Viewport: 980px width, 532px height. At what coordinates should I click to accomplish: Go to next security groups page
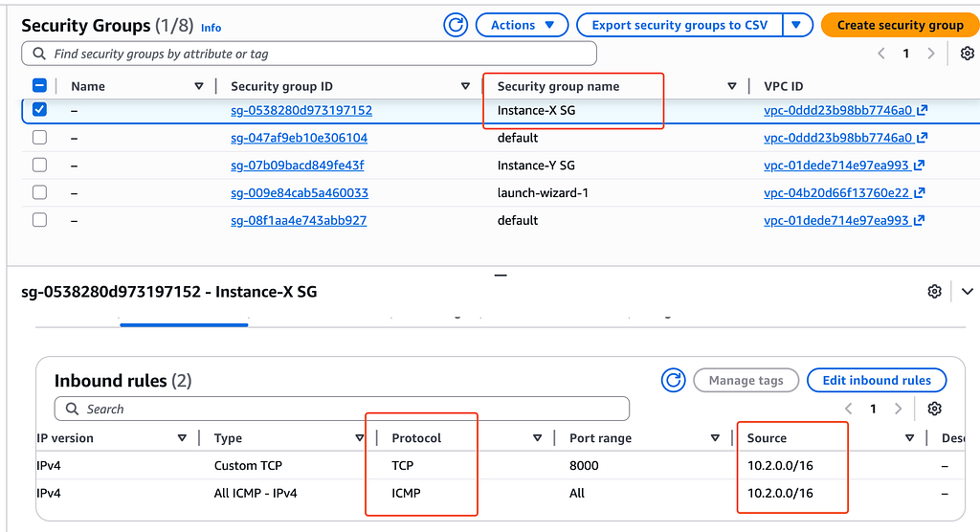pos(930,54)
